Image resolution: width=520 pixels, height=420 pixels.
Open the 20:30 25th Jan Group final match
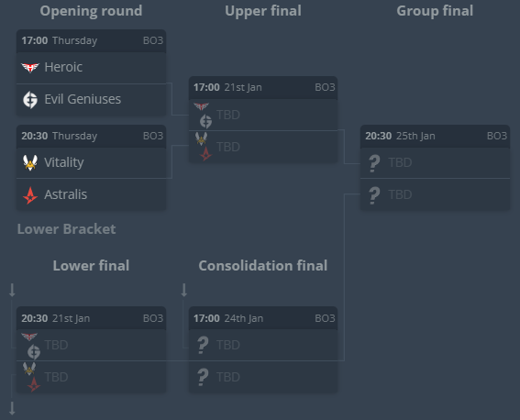point(435,137)
